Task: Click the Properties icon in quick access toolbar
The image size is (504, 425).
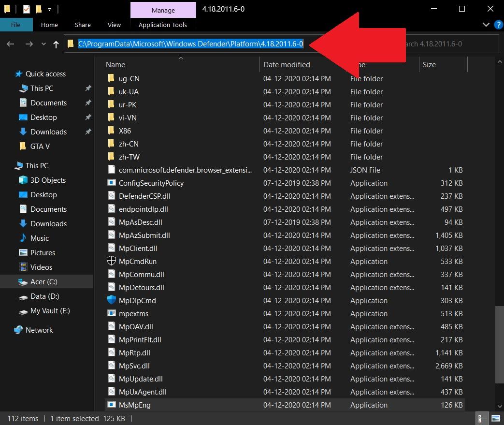Action: pos(27,9)
